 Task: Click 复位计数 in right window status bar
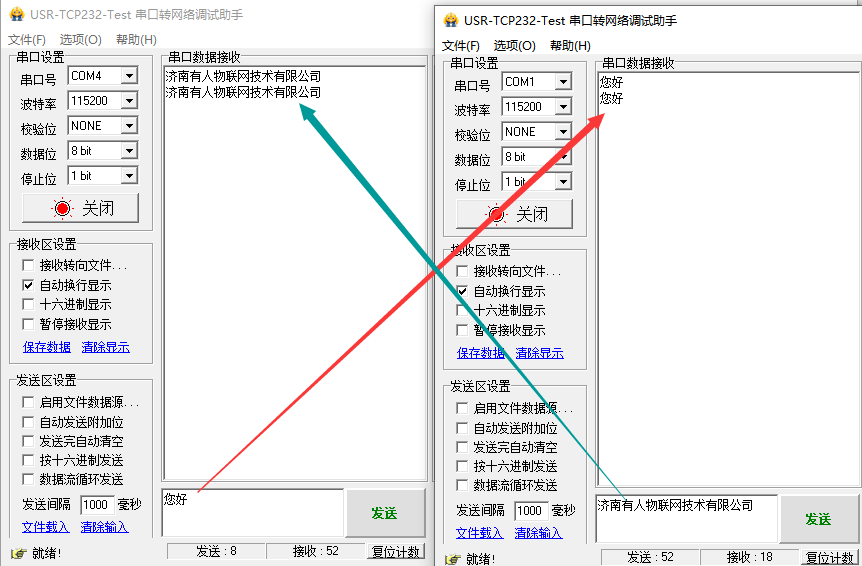click(830, 558)
